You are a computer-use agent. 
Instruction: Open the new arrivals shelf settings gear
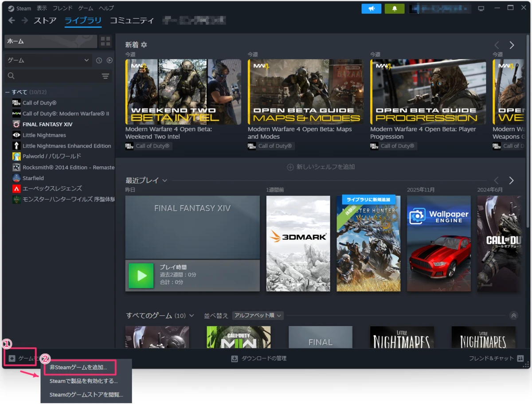144,45
